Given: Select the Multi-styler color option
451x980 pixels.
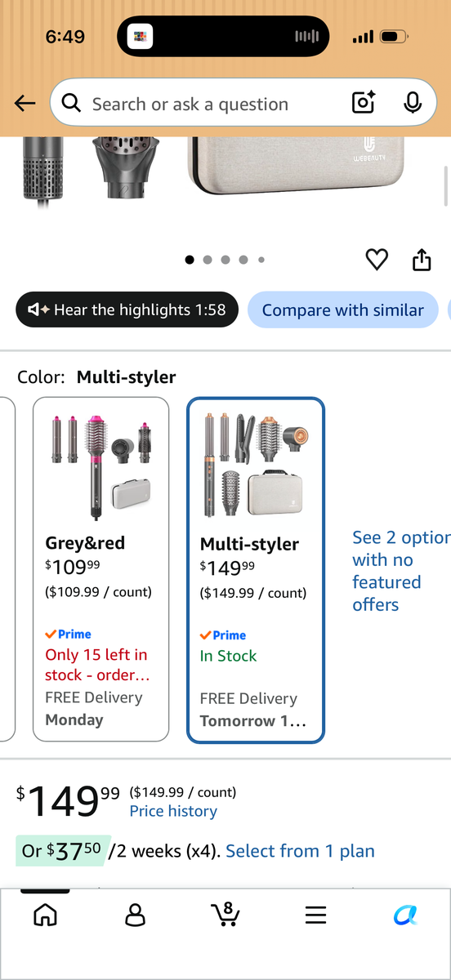Looking at the screenshot, I should 256,570.
